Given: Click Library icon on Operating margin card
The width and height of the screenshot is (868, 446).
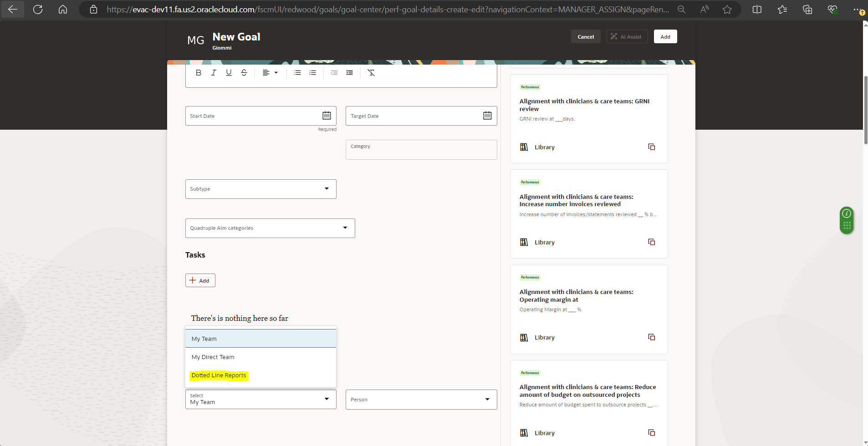Looking at the screenshot, I should click(524, 338).
